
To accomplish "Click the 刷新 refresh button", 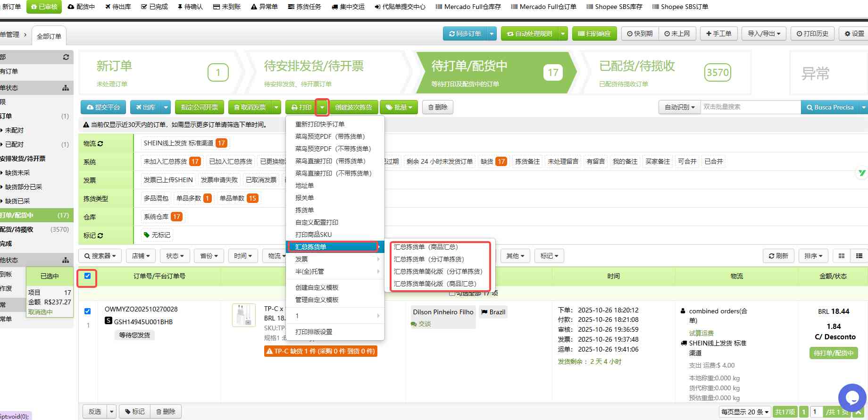I will (x=778, y=256).
